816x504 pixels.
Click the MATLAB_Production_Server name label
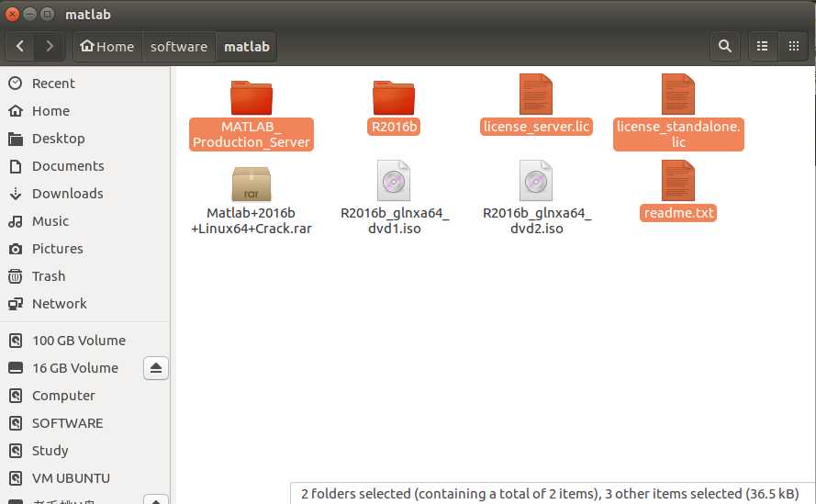pyautogui.click(x=252, y=134)
